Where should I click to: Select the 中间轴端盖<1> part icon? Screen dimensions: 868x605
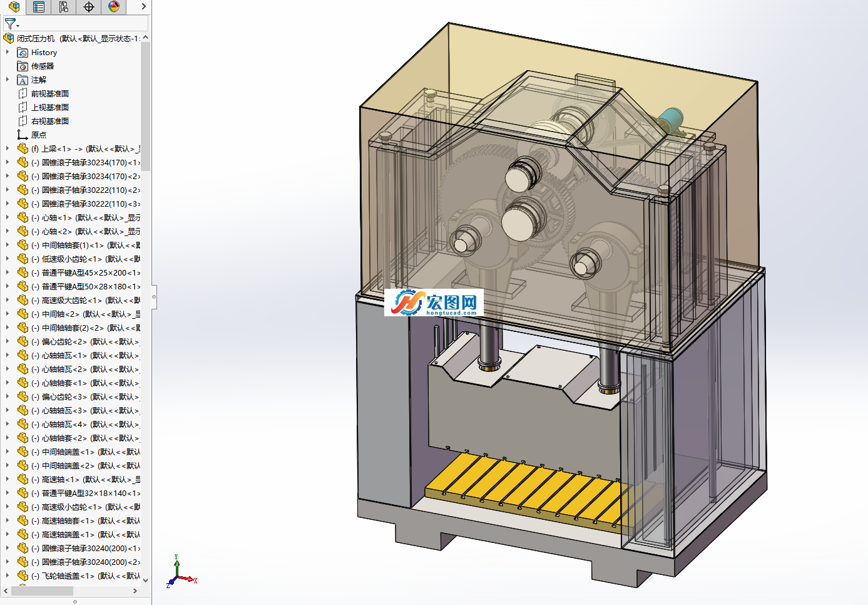click(x=23, y=452)
